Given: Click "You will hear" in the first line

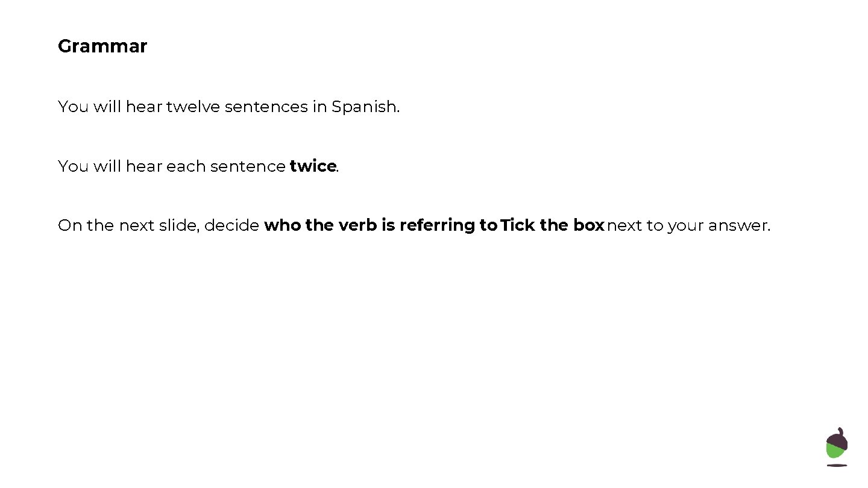Looking at the screenshot, I should pos(110,107).
